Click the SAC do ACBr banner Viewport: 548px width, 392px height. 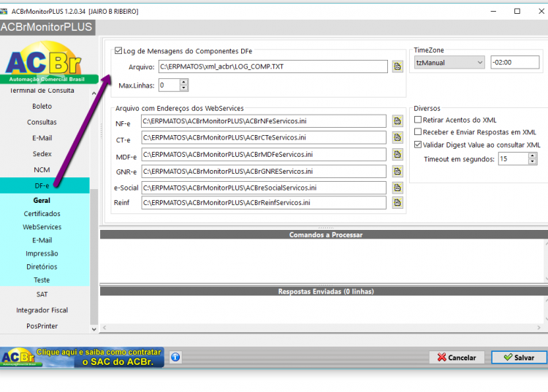82,357
